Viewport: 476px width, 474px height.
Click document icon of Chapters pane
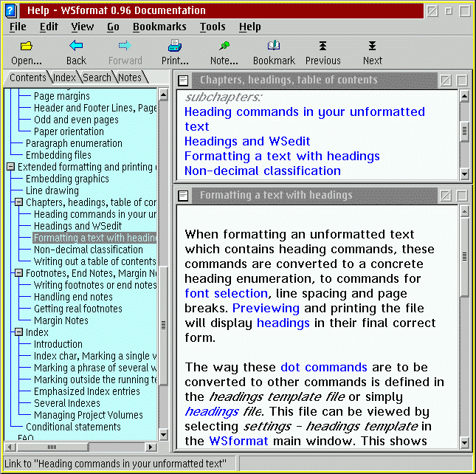point(183,80)
